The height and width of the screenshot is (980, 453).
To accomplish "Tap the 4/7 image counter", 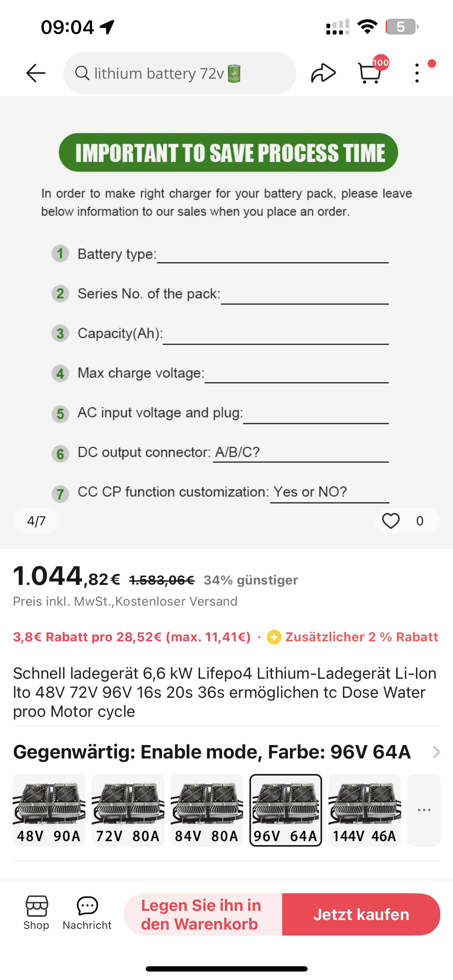I will coord(36,521).
